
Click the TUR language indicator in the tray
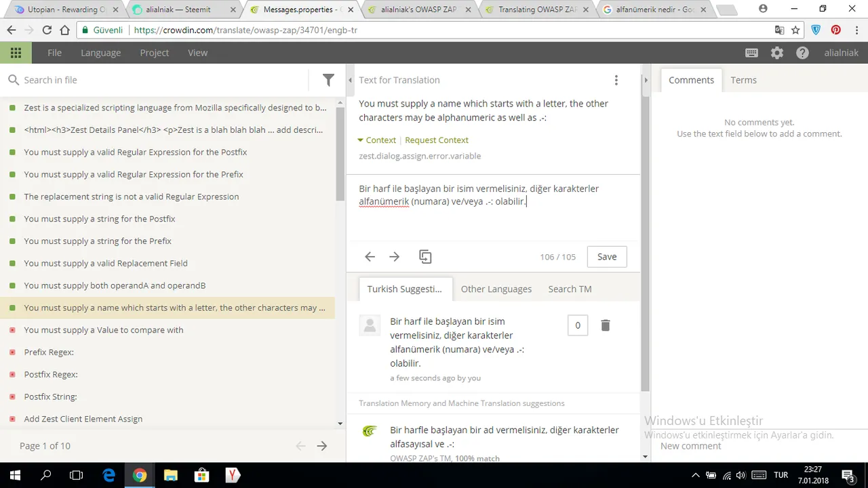tap(781, 475)
